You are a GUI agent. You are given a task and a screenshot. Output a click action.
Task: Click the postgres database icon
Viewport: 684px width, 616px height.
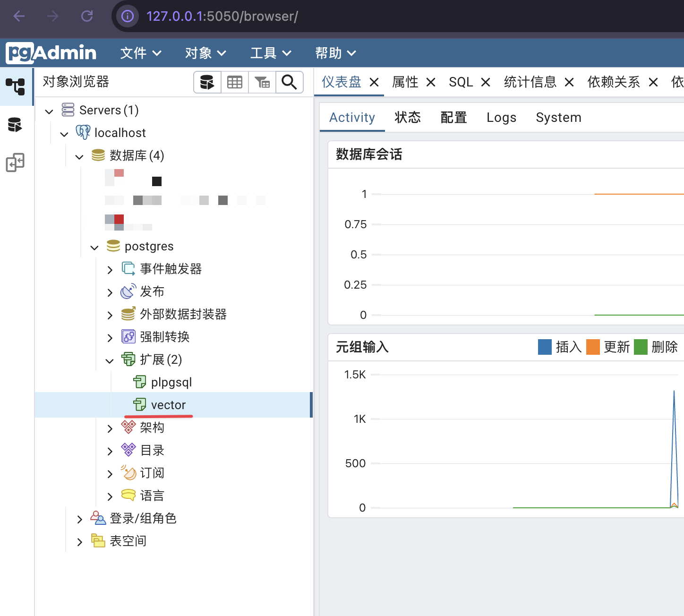click(113, 246)
